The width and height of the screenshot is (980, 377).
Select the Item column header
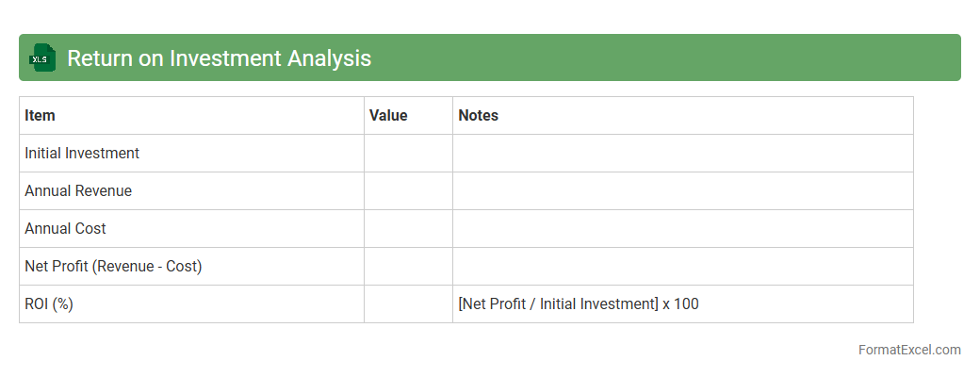tap(40, 116)
